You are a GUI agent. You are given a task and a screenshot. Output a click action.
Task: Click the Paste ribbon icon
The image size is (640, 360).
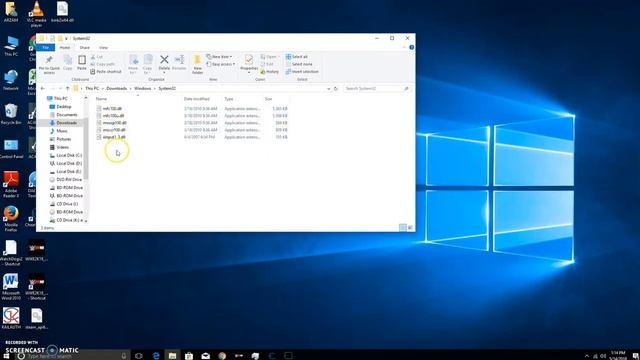pos(82,60)
